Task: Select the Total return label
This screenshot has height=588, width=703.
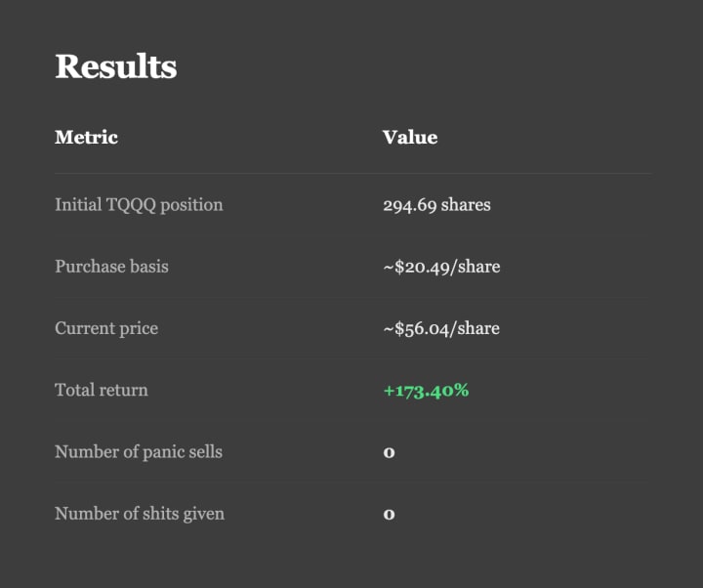Action: (x=102, y=390)
